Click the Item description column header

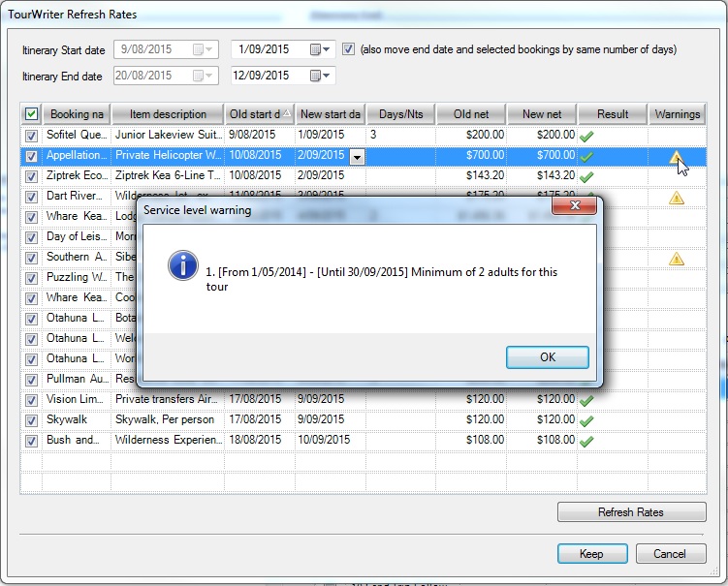(x=168, y=114)
